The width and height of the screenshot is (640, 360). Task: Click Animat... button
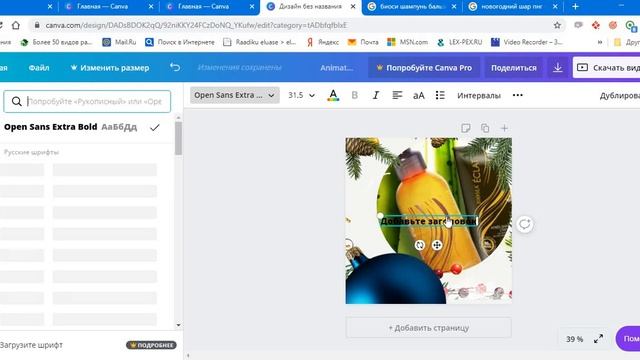pyautogui.click(x=337, y=68)
